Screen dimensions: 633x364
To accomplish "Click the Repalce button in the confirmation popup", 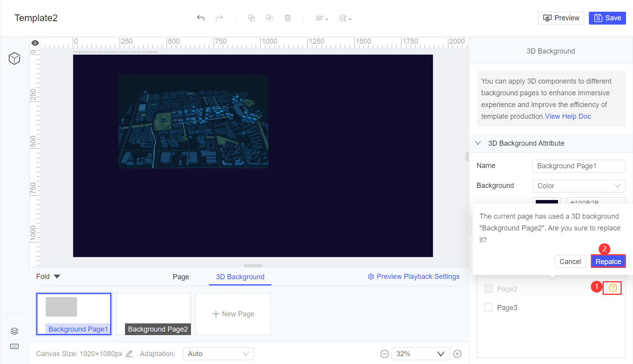I will (x=608, y=261).
